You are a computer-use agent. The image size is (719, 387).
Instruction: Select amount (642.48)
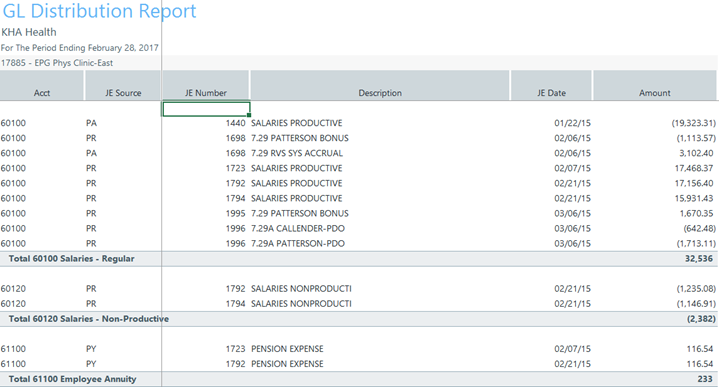(699, 228)
